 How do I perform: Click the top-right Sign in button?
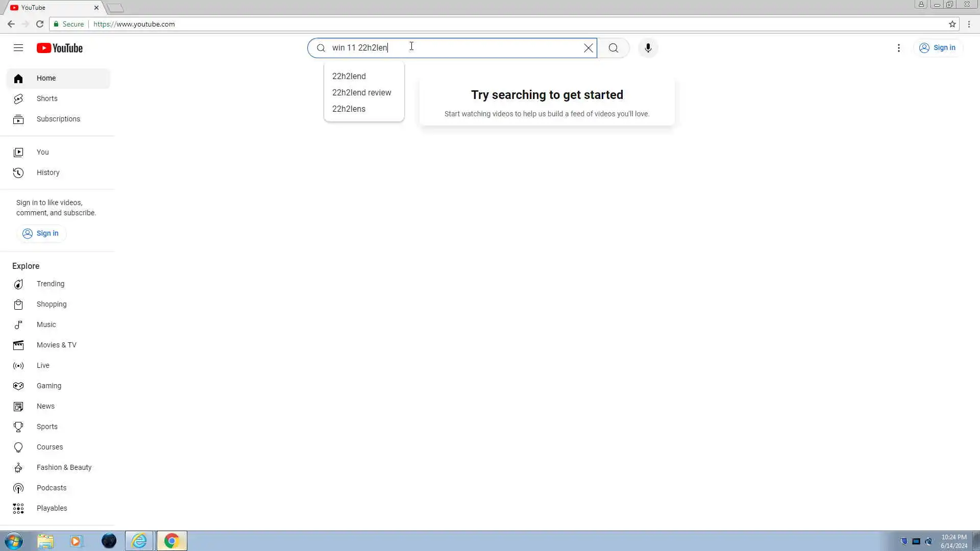[938, 48]
